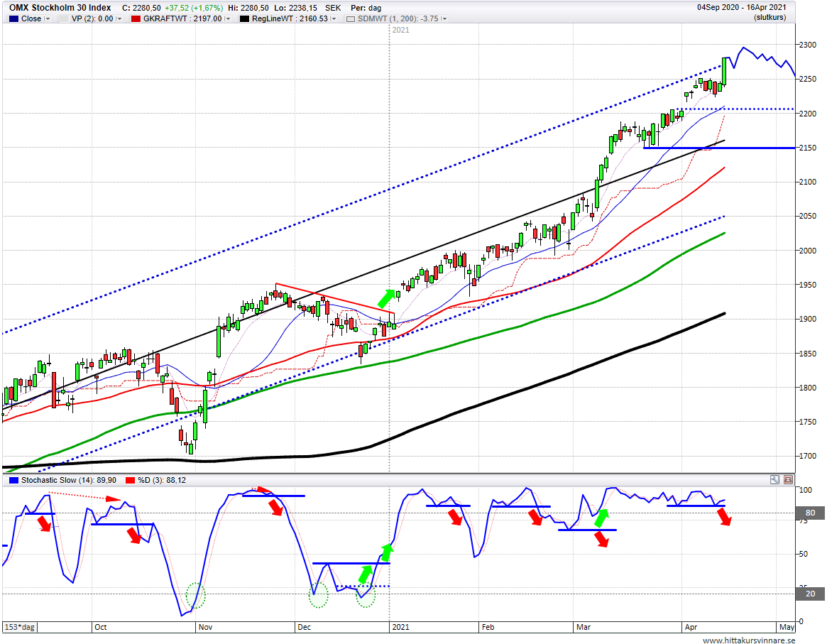The image size is (827, 644).
Task: Click the red GKRAFTWT color swatch
Action: (136, 18)
